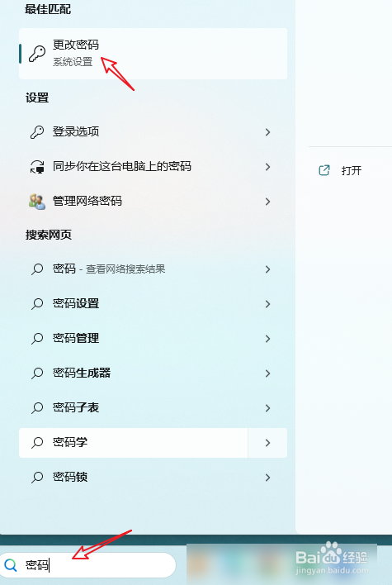Image resolution: width=392 pixels, height=585 pixels.
Task: Select the 密码管理 web suggestion
Action: pos(153,339)
